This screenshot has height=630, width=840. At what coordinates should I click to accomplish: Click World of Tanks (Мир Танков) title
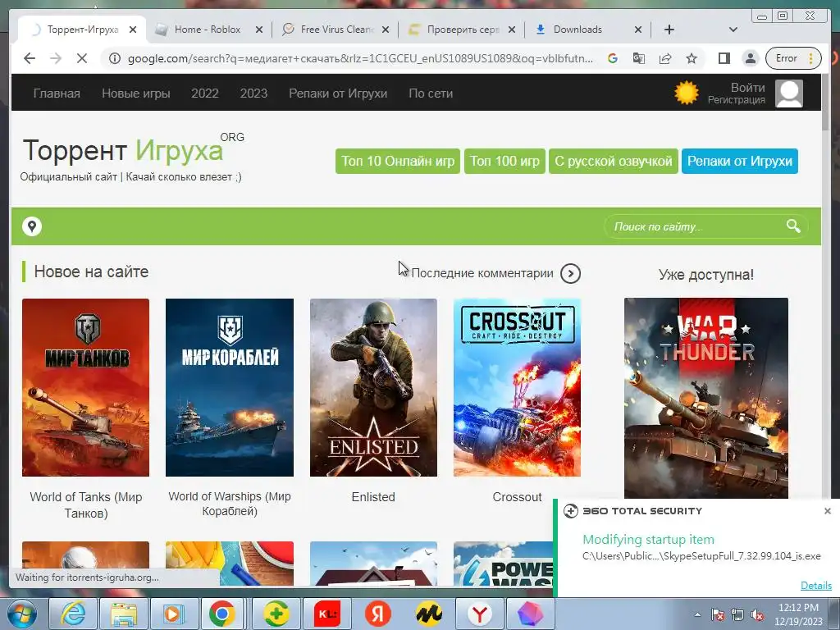click(85, 504)
